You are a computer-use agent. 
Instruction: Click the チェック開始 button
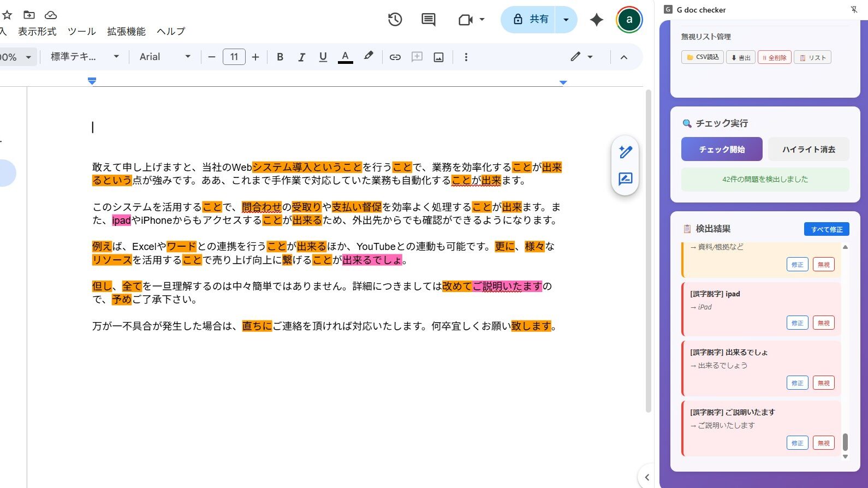coord(721,149)
